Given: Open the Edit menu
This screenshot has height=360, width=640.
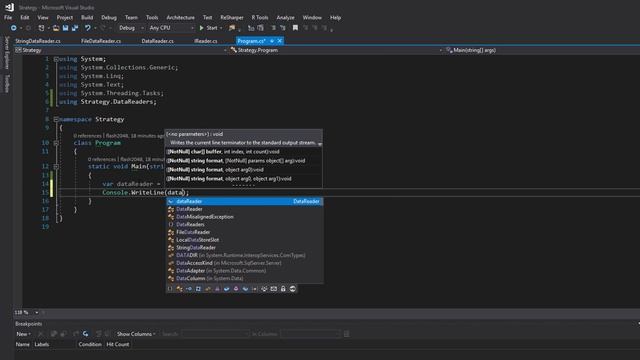Looking at the screenshot, I should (25, 18).
